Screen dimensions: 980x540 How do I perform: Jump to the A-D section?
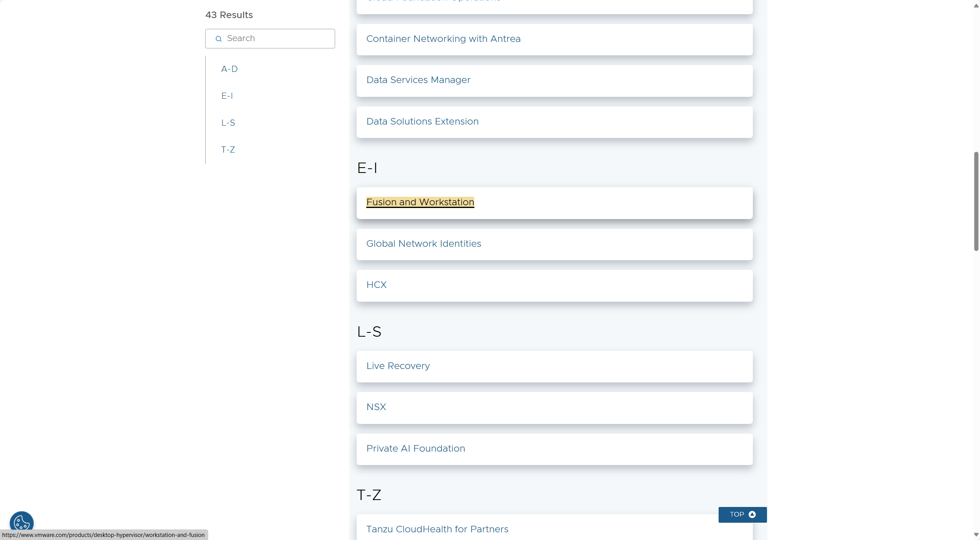pos(229,69)
